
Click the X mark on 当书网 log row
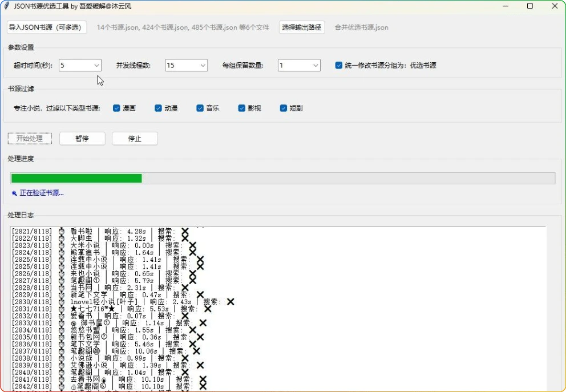point(185,288)
